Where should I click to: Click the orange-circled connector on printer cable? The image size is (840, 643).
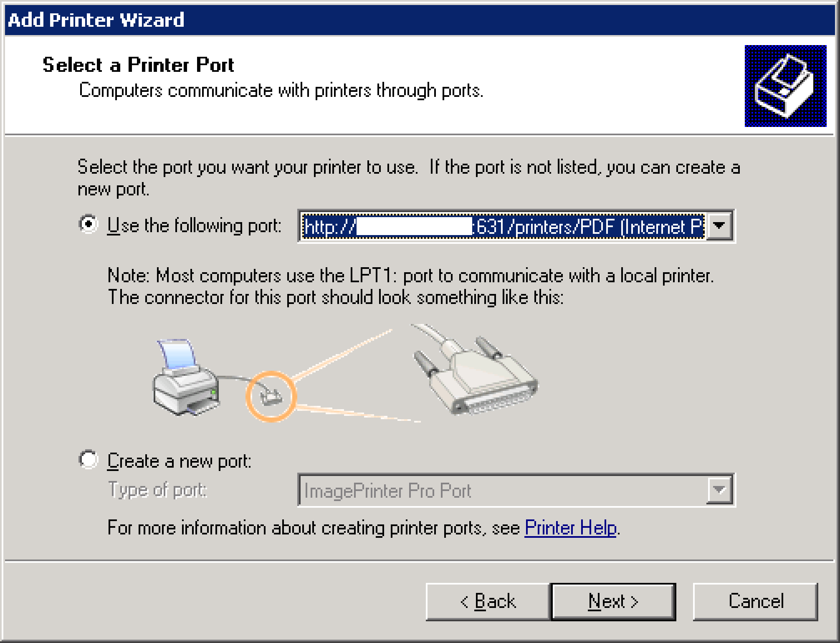pyautogui.click(x=271, y=396)
